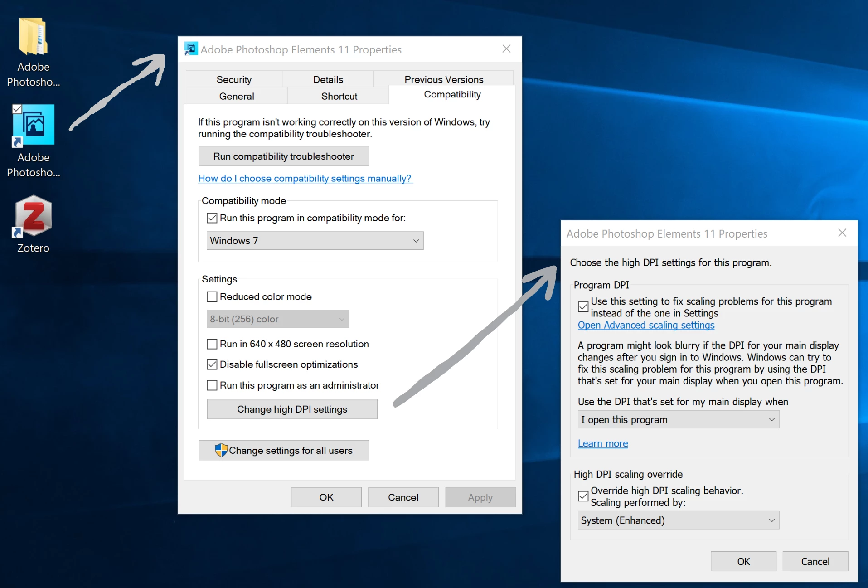Switch to the Details tab

pyautogui.click(x=328, y=79)
